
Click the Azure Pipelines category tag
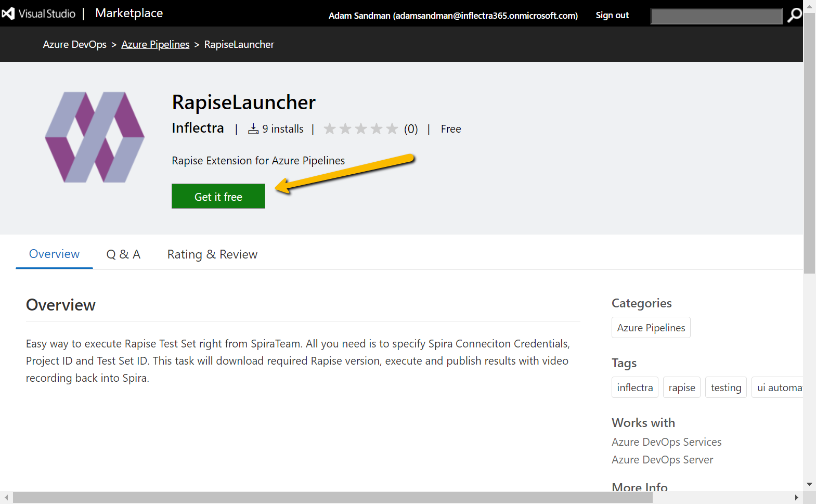click(x=651, y=328)
